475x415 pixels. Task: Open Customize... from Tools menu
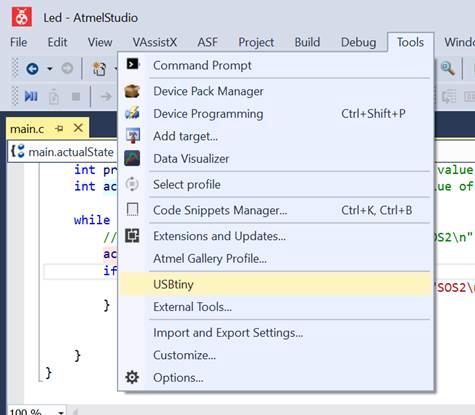point(276,355)
